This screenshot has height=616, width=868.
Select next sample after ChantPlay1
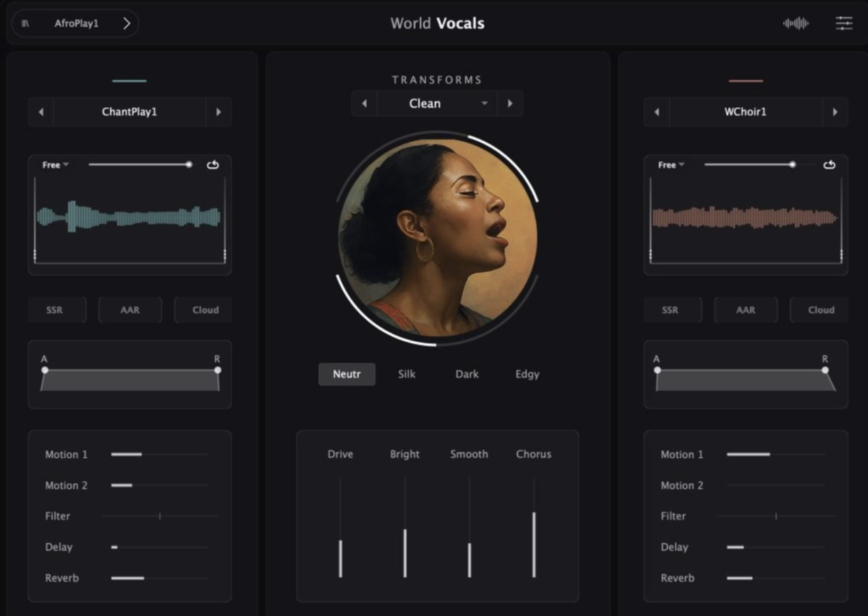pyautogui.click(x=218, y=112)
